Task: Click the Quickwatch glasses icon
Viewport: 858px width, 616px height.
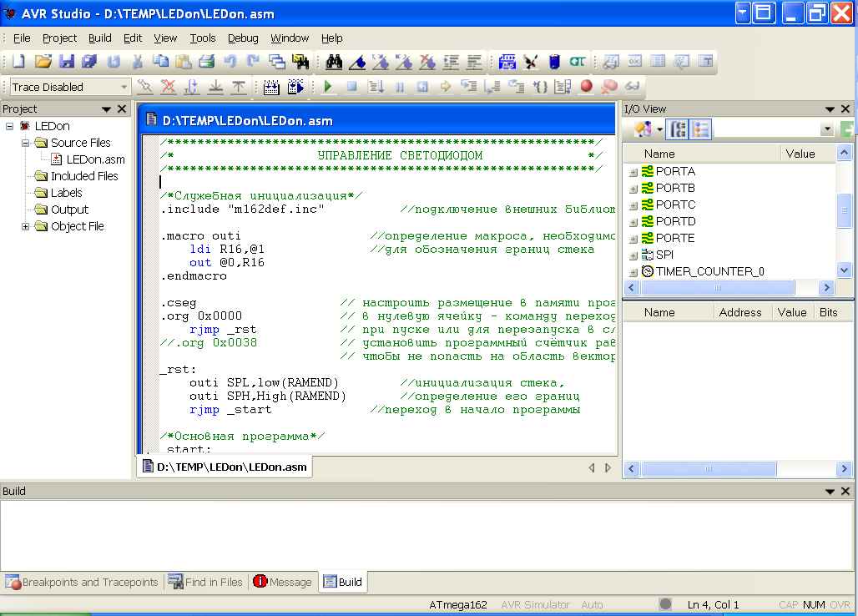Action: tap(633, 87)
